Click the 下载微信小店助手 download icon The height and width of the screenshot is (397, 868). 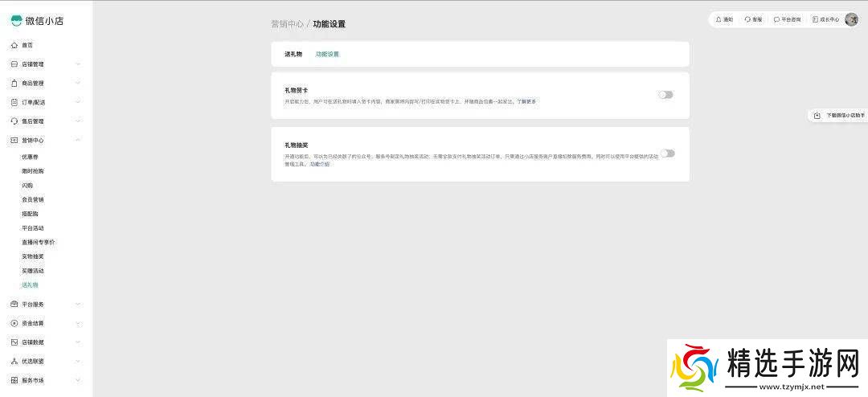pos(817,115)
